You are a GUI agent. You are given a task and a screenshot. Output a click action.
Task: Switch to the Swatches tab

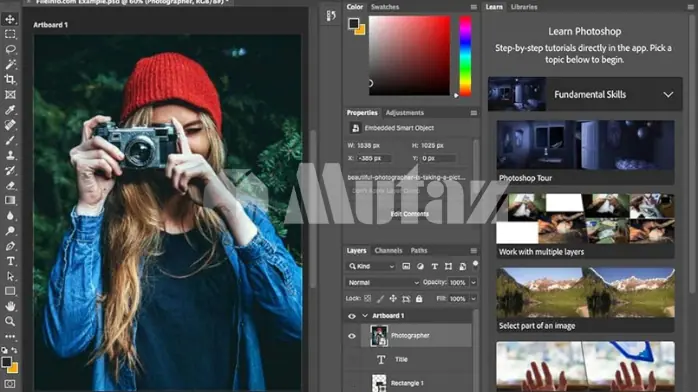click(385, 7)
